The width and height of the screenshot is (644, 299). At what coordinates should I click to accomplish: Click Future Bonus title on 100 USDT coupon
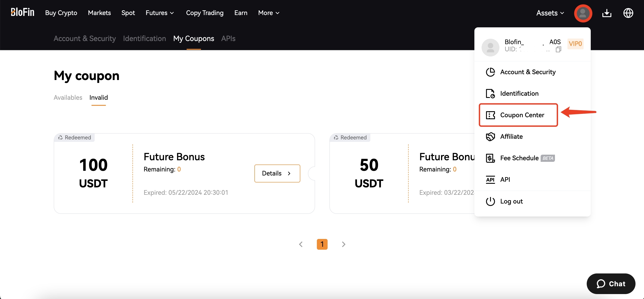[x=174, y=157]
